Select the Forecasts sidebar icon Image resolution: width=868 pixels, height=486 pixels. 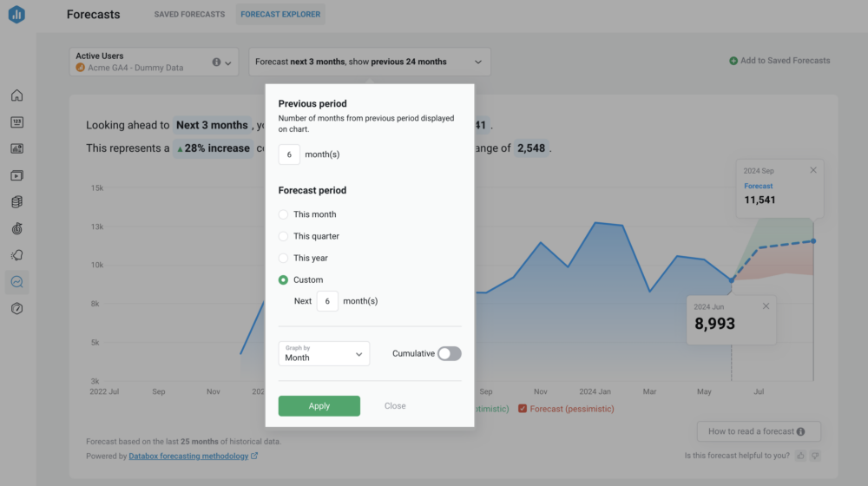[17, 282]
